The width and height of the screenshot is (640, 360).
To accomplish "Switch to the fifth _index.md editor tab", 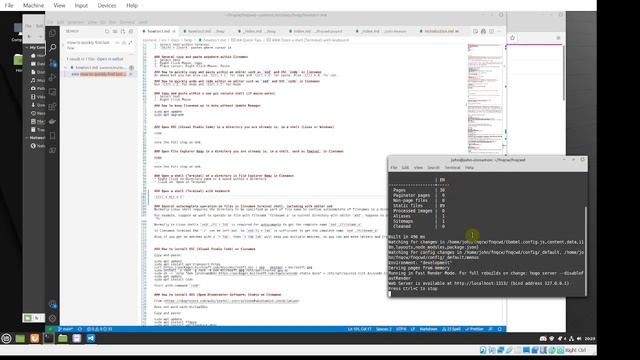I will click(384, 31).
